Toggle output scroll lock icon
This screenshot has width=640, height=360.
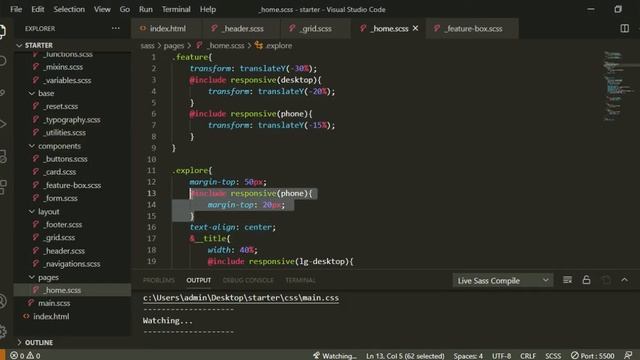click(x=586, y=280)
